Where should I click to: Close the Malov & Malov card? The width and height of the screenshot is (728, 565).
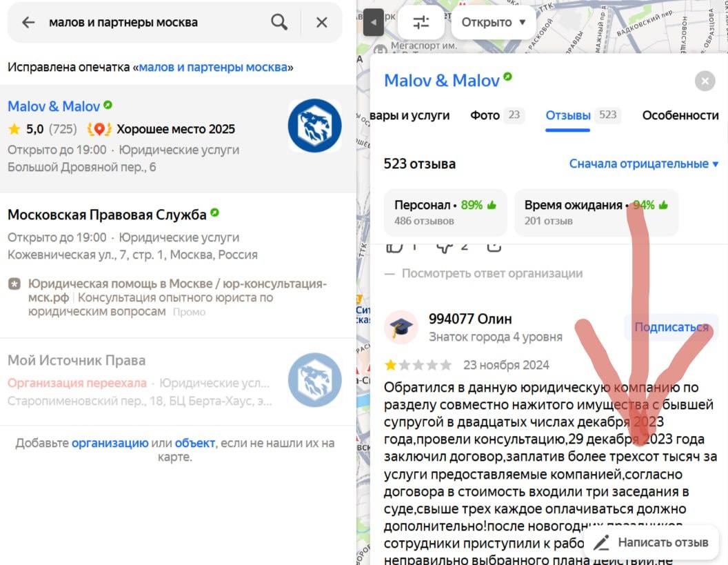click(x=705, y=81)
